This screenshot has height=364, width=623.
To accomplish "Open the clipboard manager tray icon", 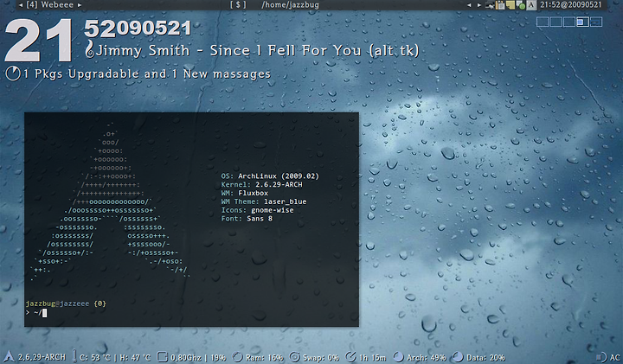I will 500,5.
